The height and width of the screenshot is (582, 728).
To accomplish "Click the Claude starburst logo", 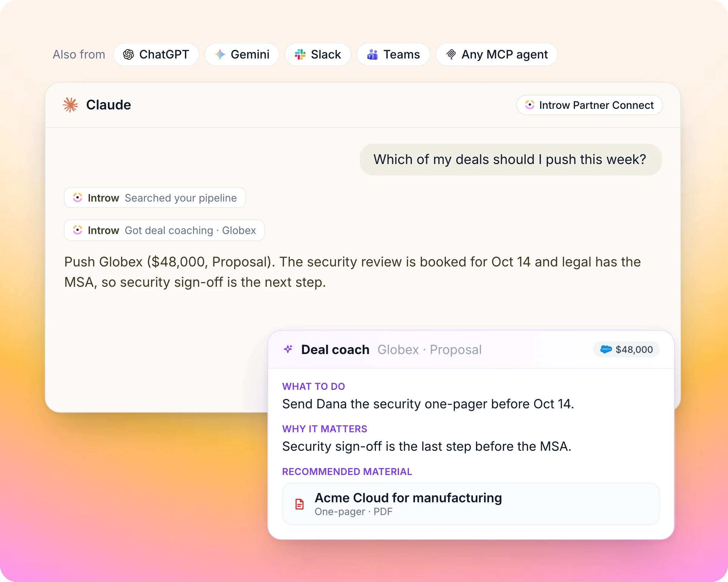I will tap(71, 105).
